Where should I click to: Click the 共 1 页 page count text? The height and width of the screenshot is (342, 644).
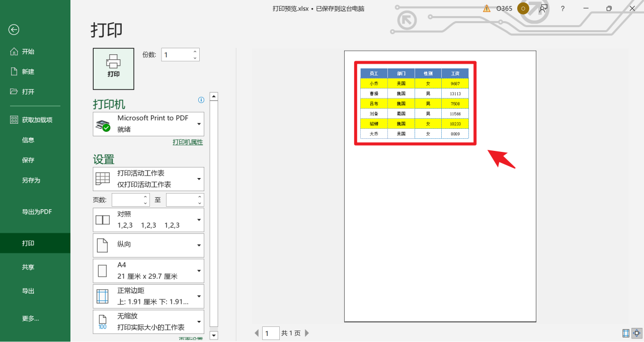(x=291, y=333)
